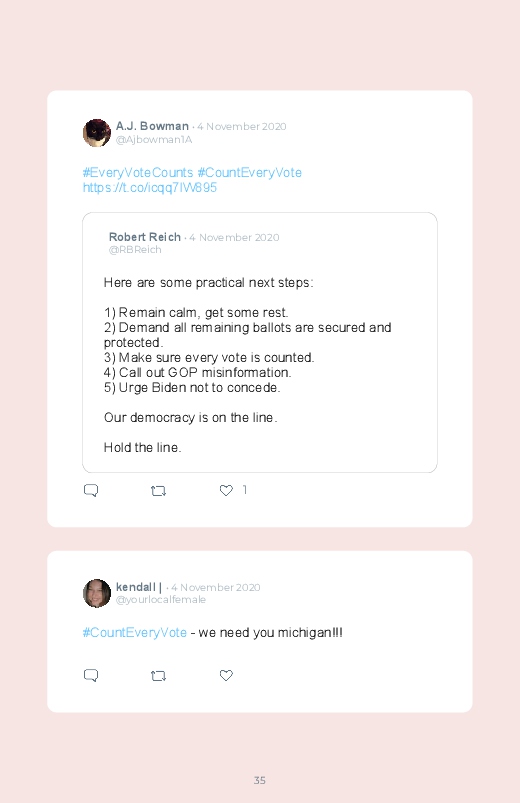Open the #EveryVoteCounts hashtag
520x803 pixels.
[x=138, y=173]
